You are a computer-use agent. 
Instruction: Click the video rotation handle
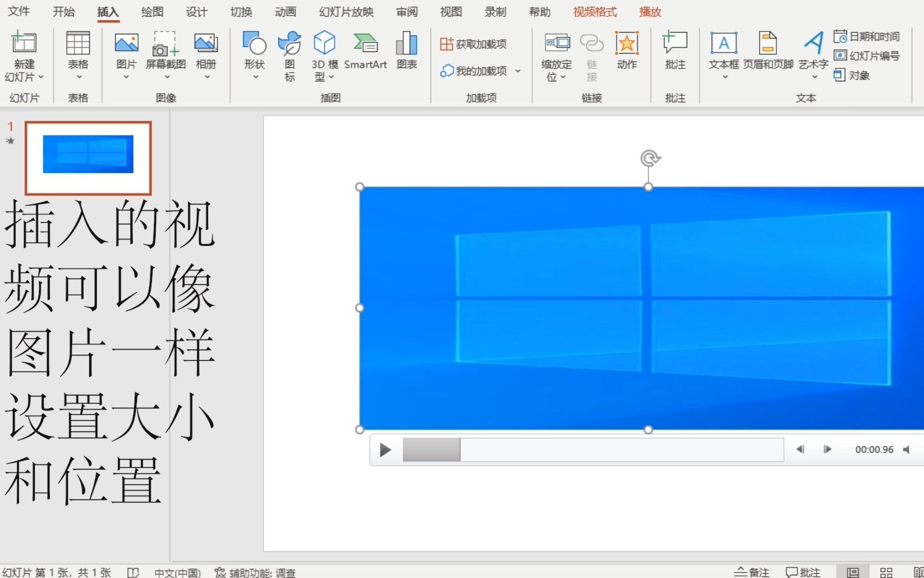pos(650,158)
